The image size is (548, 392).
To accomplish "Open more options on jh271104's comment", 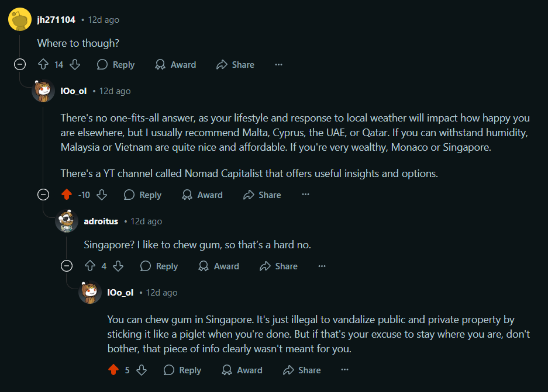I will (x=278, y=65).
